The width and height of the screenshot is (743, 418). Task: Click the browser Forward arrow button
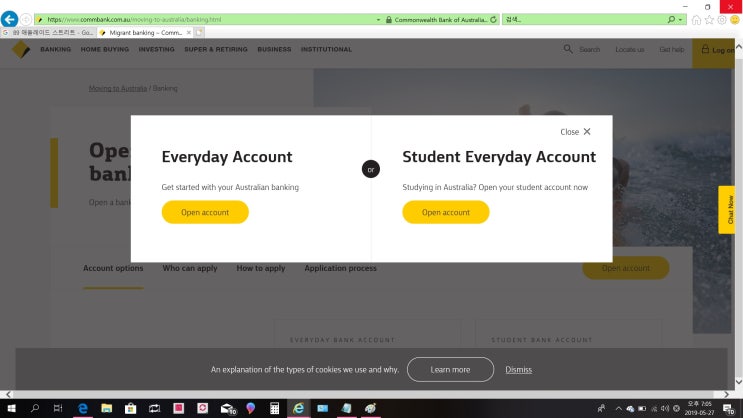coord(26,19)
